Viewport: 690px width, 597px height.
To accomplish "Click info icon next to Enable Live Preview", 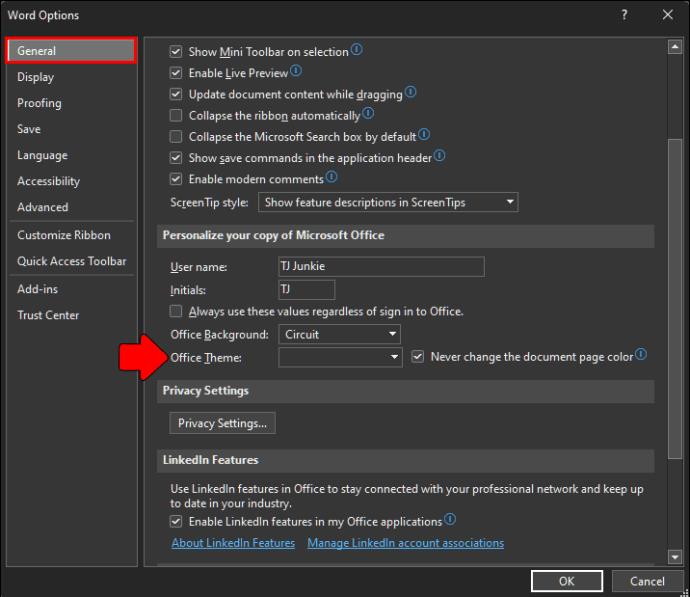I will click(x=296, y=70).
